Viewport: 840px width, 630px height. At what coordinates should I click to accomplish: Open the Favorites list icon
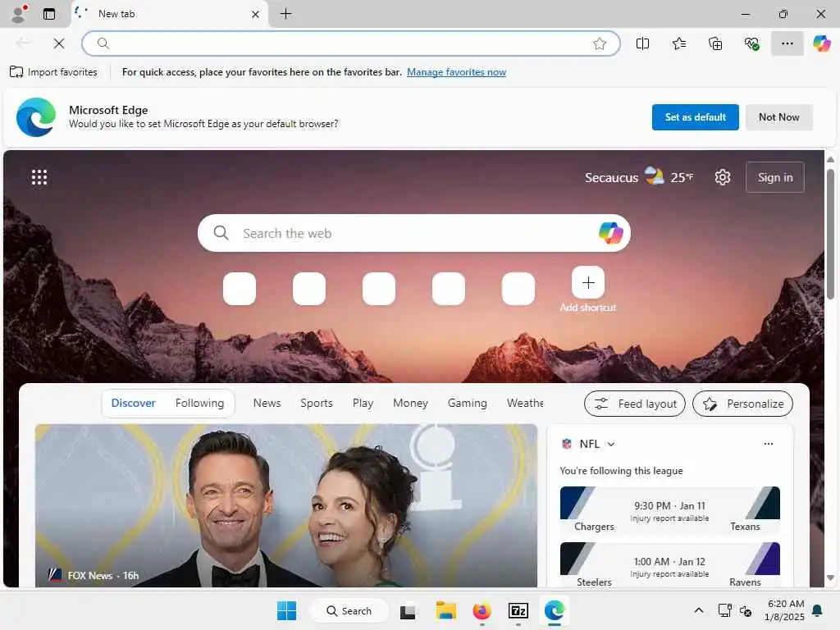coord(678,43)
